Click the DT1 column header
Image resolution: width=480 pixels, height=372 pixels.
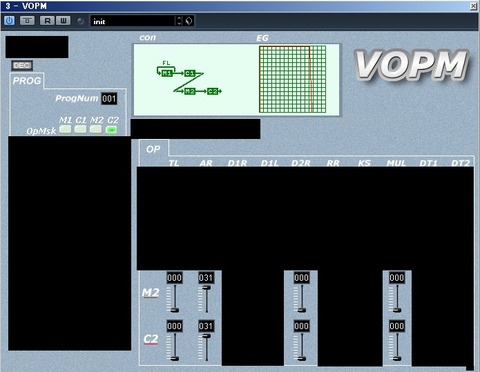428,163
